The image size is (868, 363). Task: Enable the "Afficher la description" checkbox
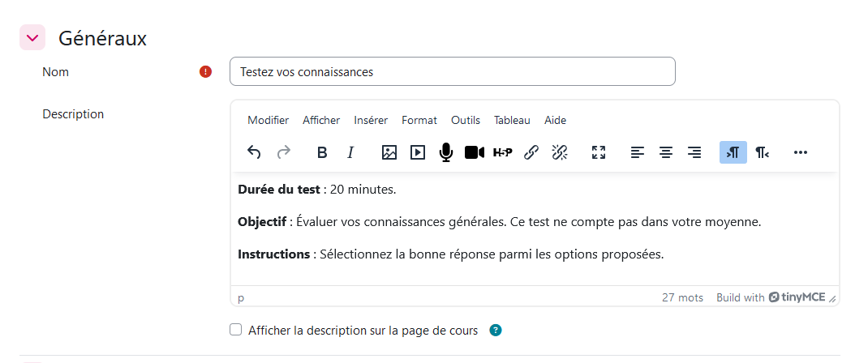236,330
